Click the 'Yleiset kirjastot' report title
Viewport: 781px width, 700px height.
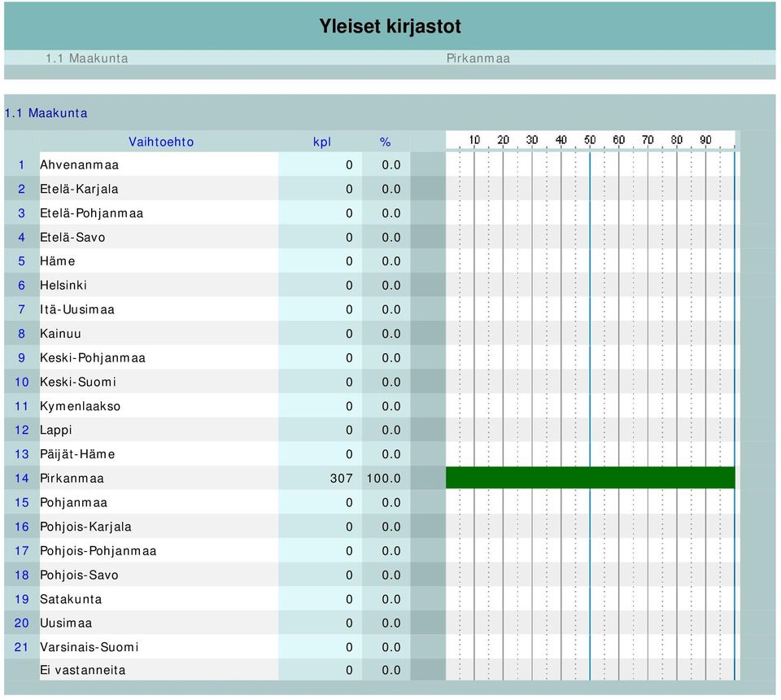click(390, 26)
